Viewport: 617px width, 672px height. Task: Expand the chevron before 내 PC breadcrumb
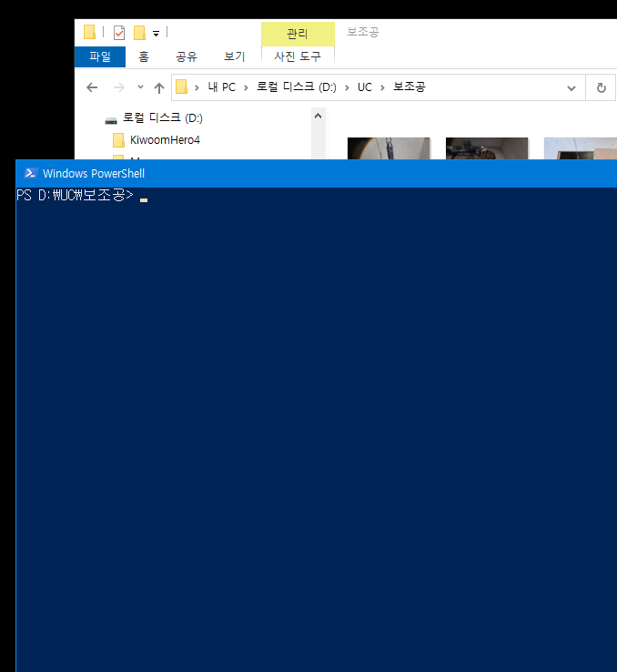click(x=197, y=87)
